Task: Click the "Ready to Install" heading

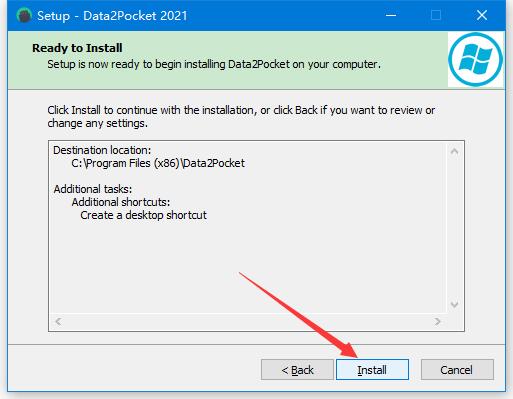Action: (77, 48)
